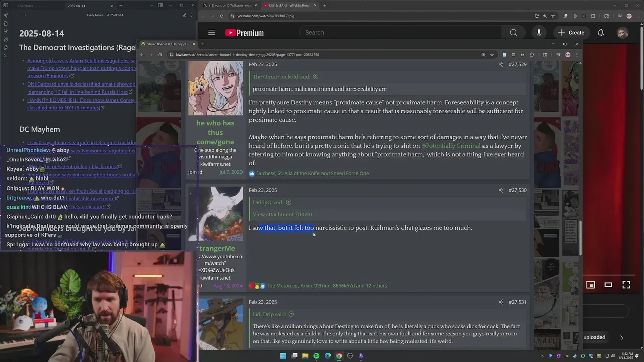The width and height of the screenshot is (644, 362).
Task: Open the YouTube account avatar menu
Action: (x=623, y=33)
